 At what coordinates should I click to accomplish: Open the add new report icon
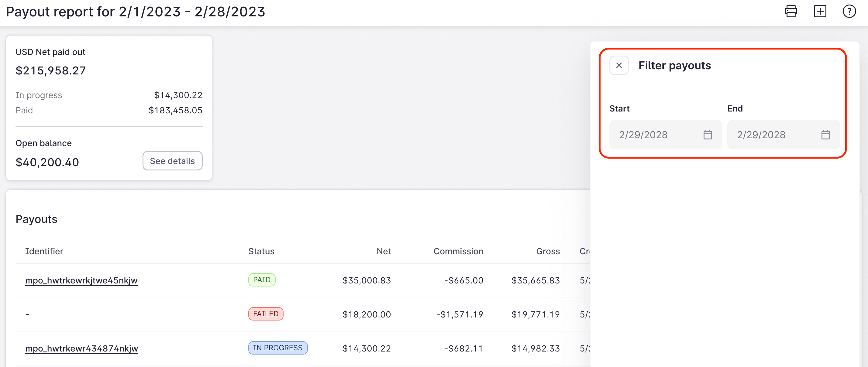point(820,11)
